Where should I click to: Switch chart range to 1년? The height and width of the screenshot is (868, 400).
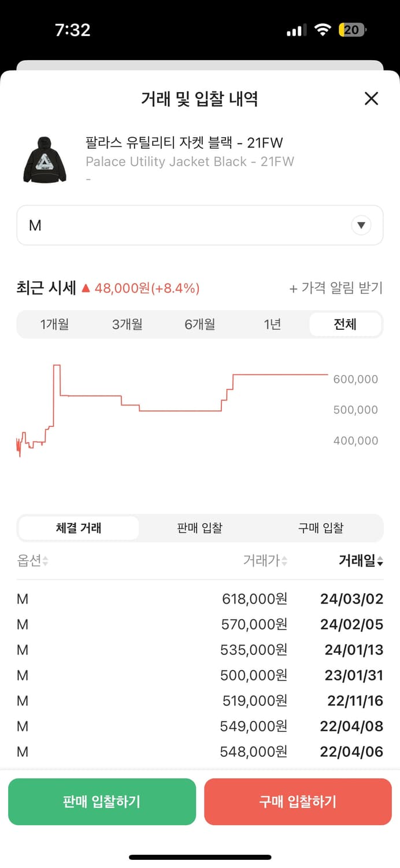[272, 325]
